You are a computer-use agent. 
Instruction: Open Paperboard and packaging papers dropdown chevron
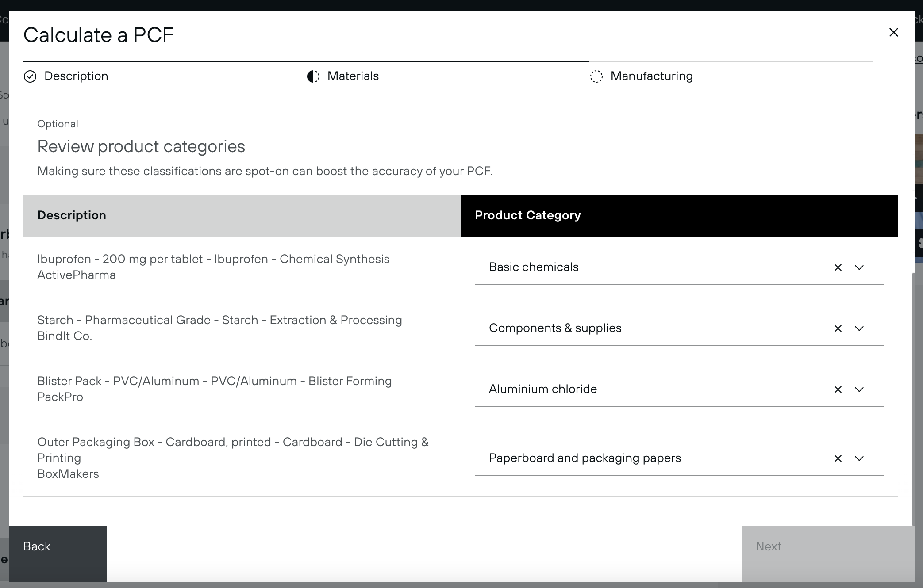click(859, 458)
